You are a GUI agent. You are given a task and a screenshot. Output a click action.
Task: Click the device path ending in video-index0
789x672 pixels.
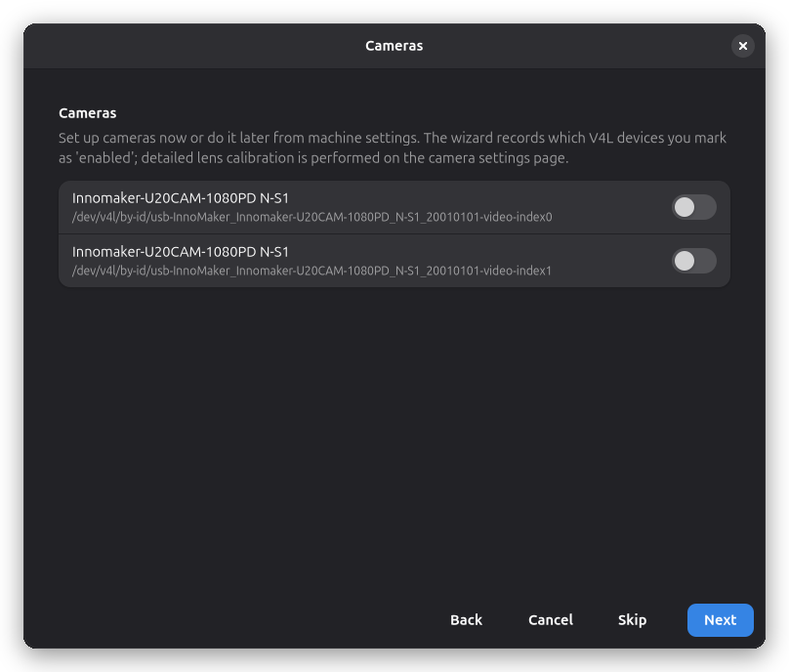point(311,217)
